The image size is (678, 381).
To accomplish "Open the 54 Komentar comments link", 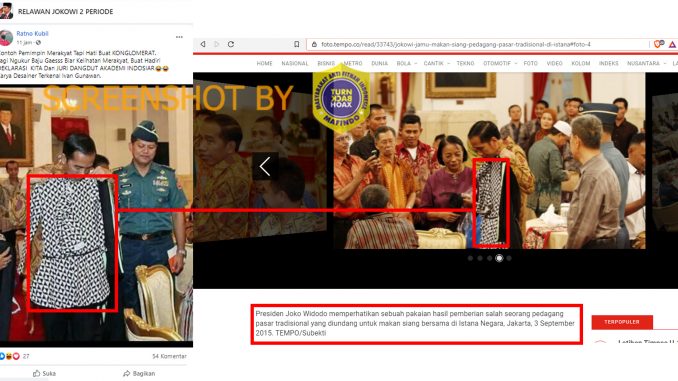I will [170, 356].
